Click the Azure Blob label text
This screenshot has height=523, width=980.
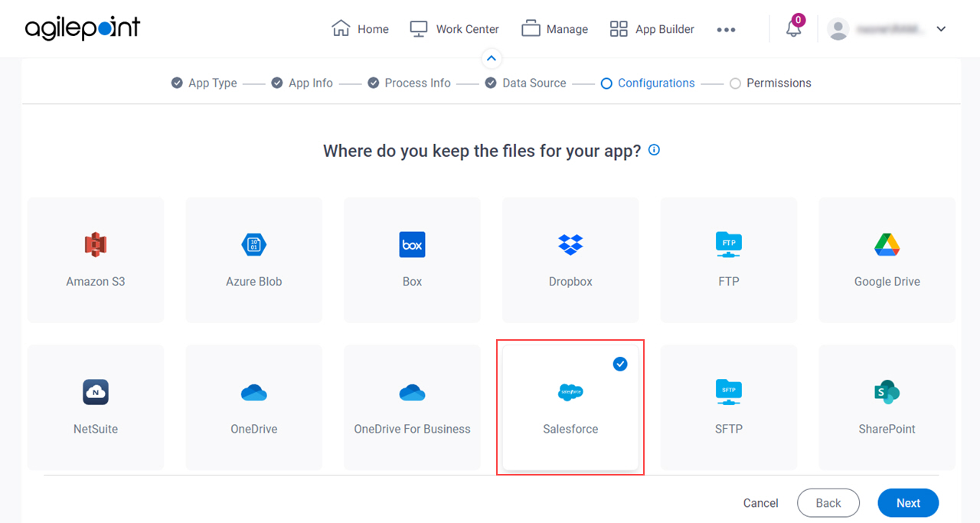(254, 282)
